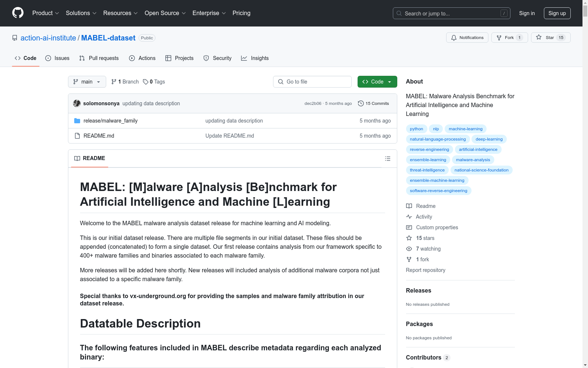Expand the Enterprise menu
588x368 pixels.
[x=209, y=13]
